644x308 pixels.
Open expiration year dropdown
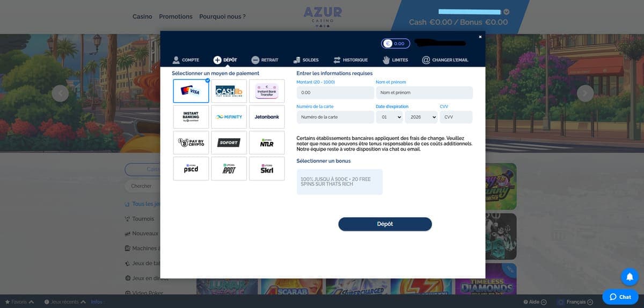(x=421, y=117)
